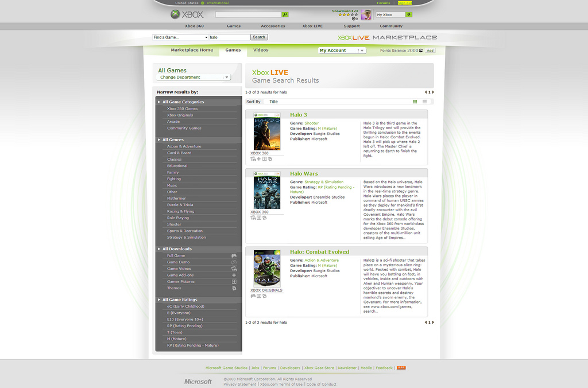Click the Search button beside halo field

click(x=259, y=37)
